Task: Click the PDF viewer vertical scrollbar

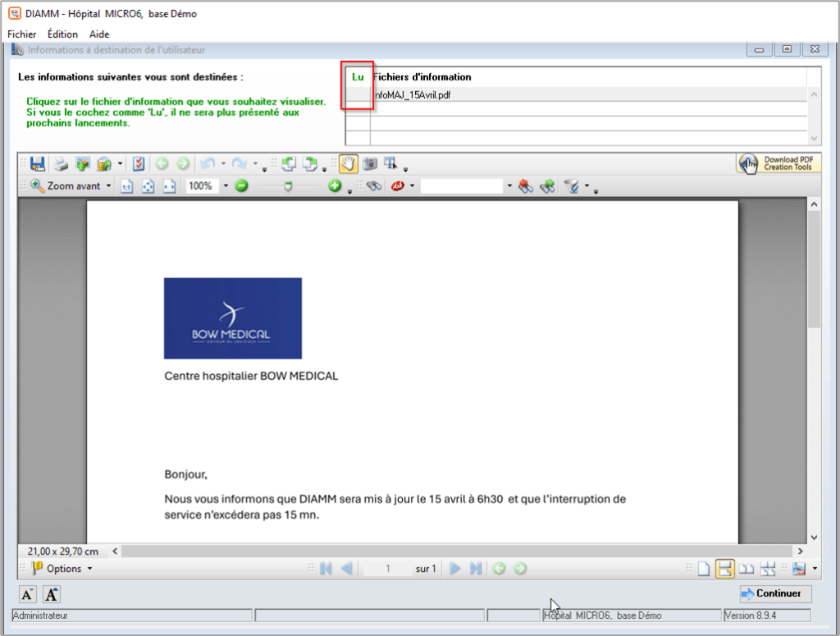Action: pyautogui.click(x=814, y=371)
